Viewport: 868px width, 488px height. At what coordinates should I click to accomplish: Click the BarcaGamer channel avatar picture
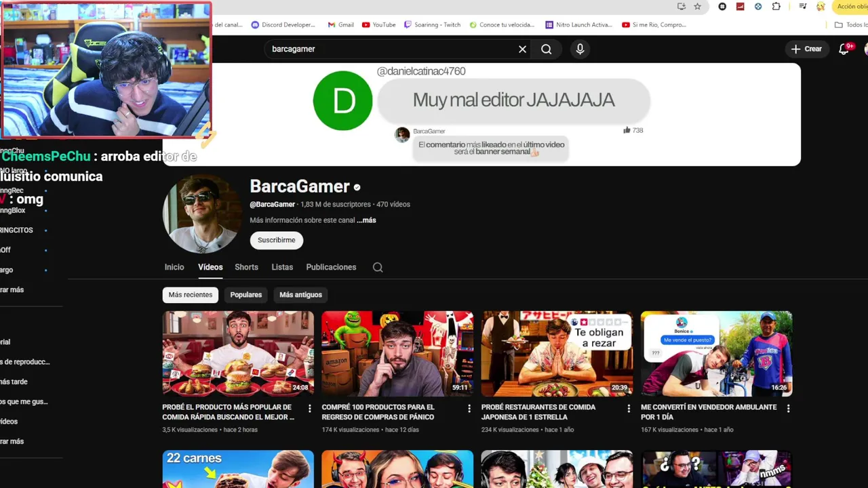[x=202, y=213]
